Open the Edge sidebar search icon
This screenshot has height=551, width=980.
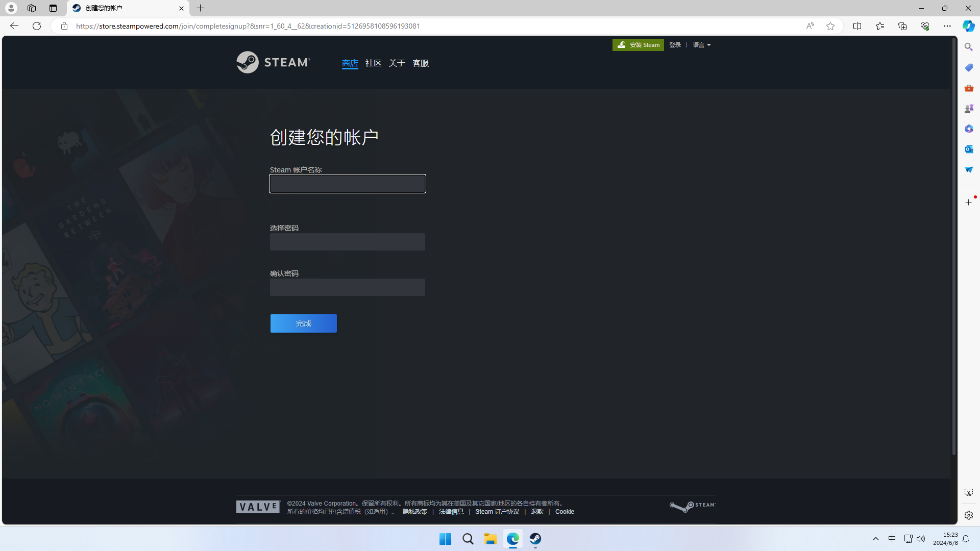pyautogui.click(x=968, y=47)
